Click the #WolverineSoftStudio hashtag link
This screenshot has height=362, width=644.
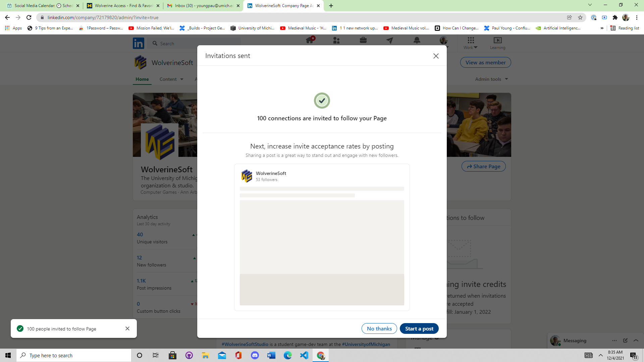[245, 344]
